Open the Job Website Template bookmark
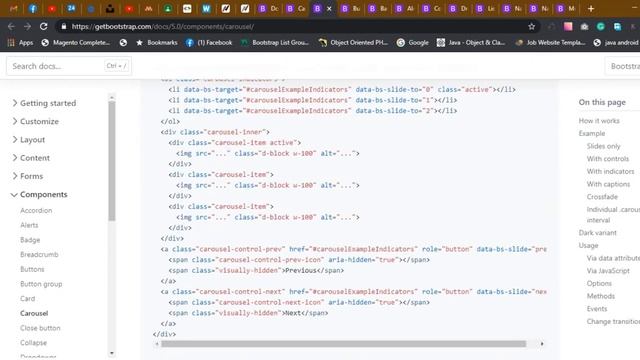Viewport: 640px width, 360px height. (550, 42)
